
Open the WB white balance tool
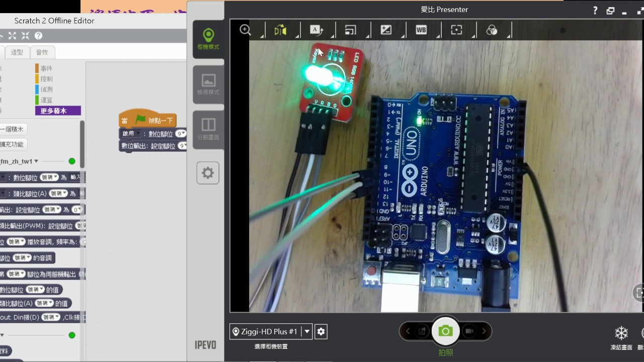coord(421,30)
